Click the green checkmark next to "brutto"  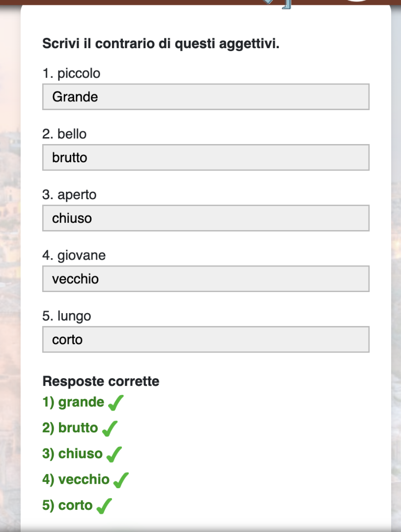[x=110, y=429]
